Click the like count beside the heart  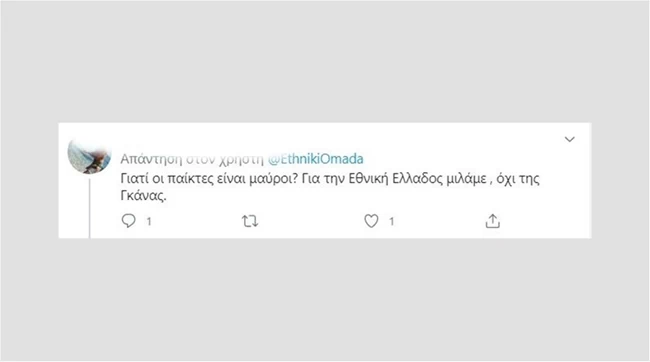[x=391, y=221]
